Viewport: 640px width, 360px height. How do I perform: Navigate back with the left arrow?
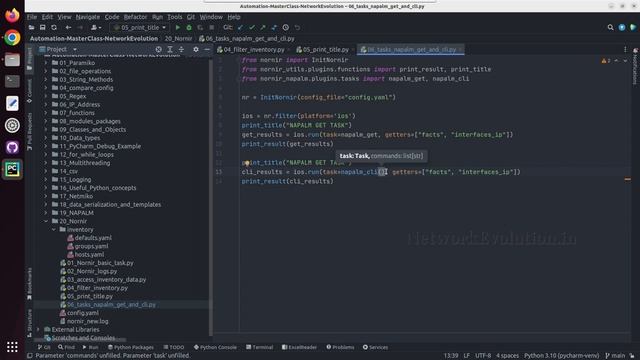coord(68,27)
